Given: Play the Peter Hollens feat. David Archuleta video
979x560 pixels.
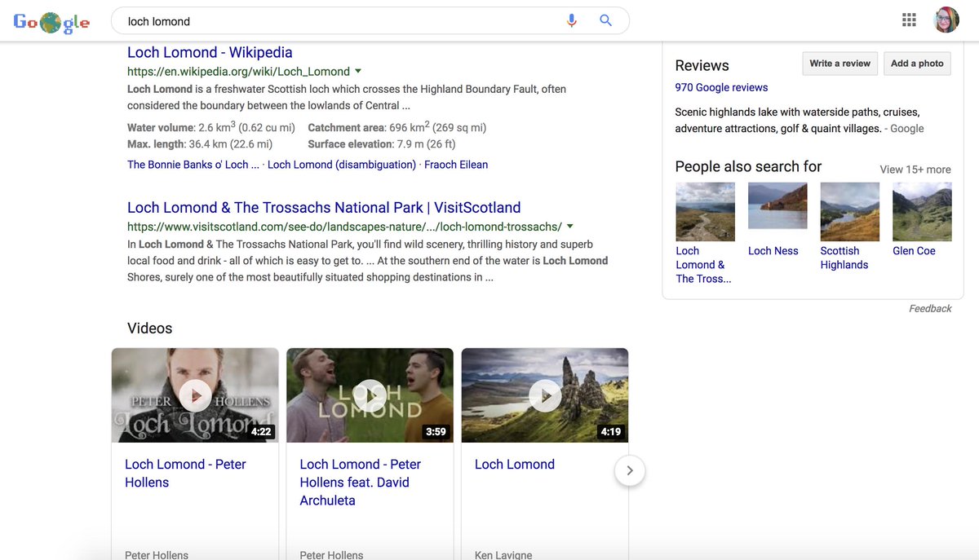Looking at the screenshot, I should click(x=370, y=395).
